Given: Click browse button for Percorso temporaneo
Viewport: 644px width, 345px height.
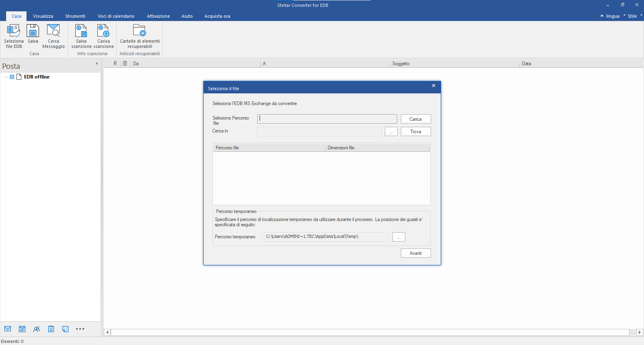Looking at the screenshot, I should [x=398, y=237].
